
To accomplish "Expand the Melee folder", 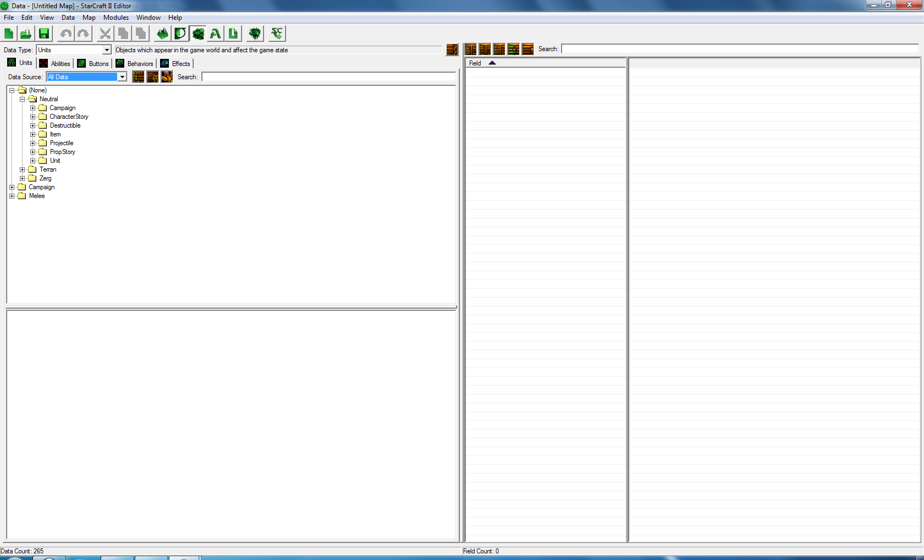I will 12,196.
